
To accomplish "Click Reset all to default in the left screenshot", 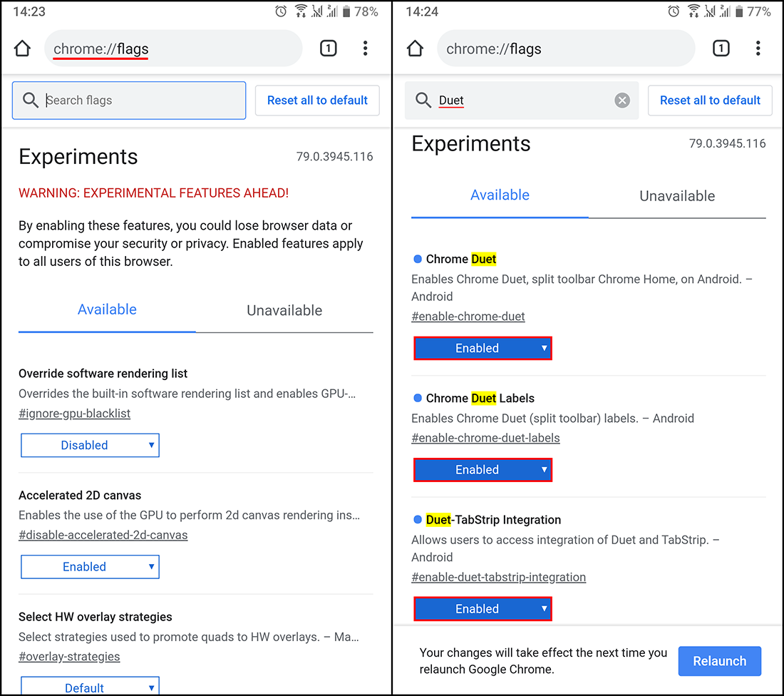I will (317, 101).
